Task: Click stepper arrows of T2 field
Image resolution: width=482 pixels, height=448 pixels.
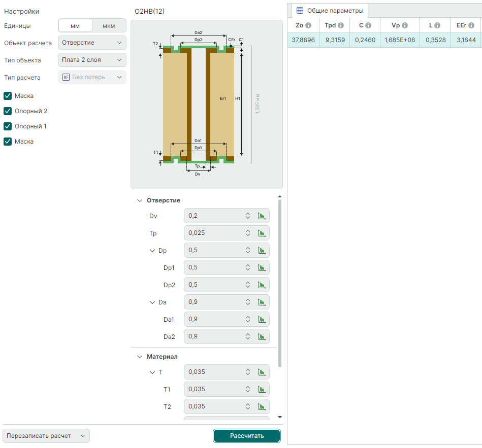Action: tap(248, 406)
